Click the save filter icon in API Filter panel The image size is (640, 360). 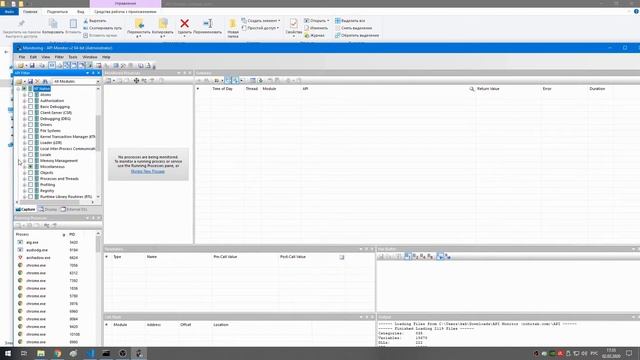(x=30, y=82)
